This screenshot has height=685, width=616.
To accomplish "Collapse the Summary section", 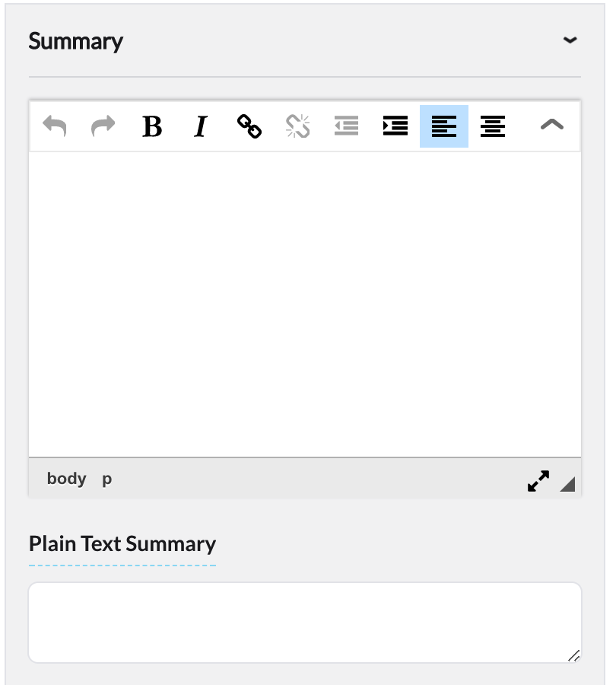I will point(570,40).
